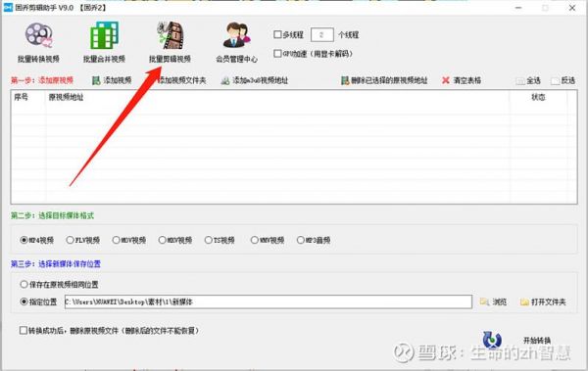Click the 第三步：选择新媒体保存位置 heading
Screen dimensions: 588x371
click(x=56, y=264)
